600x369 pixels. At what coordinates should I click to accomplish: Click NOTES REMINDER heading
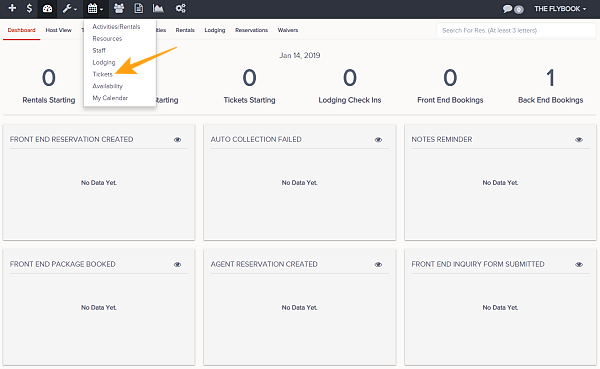pos(442,139)
